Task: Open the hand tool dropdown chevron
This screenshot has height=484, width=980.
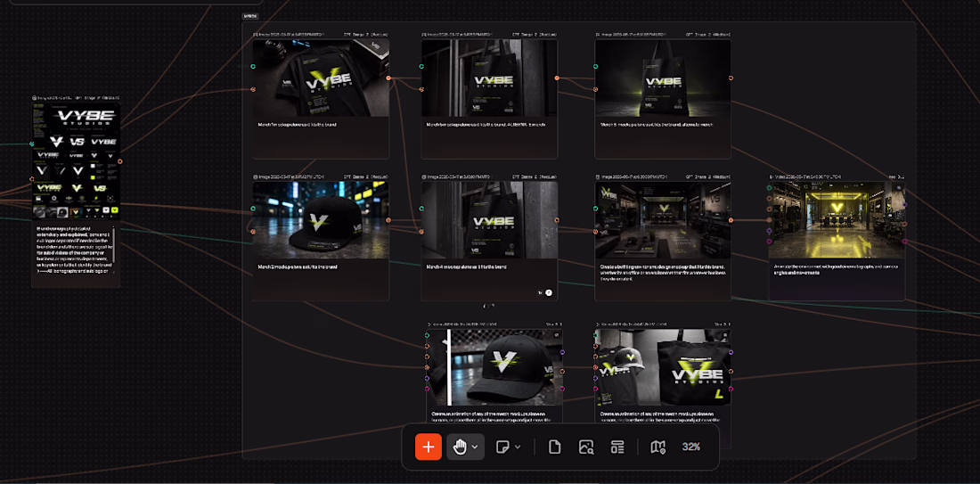Action: pyautogui.click(x=475, y=447)
